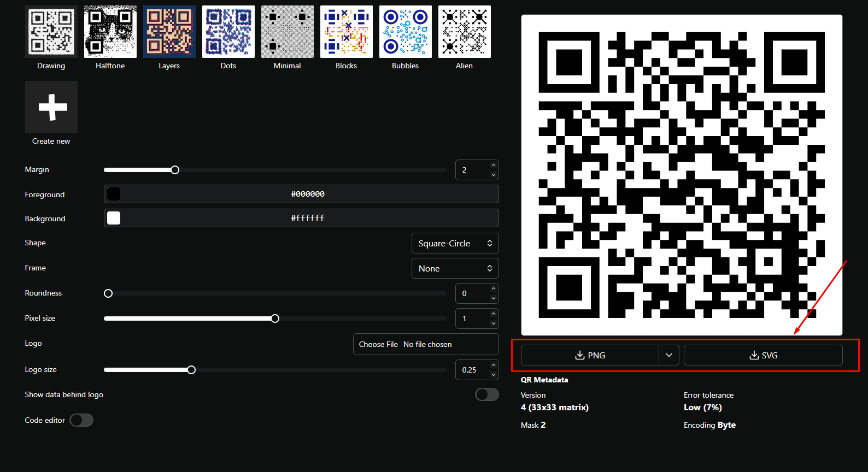Download the QR code as SVG
The image size is (868, 472).
point(763,355)
